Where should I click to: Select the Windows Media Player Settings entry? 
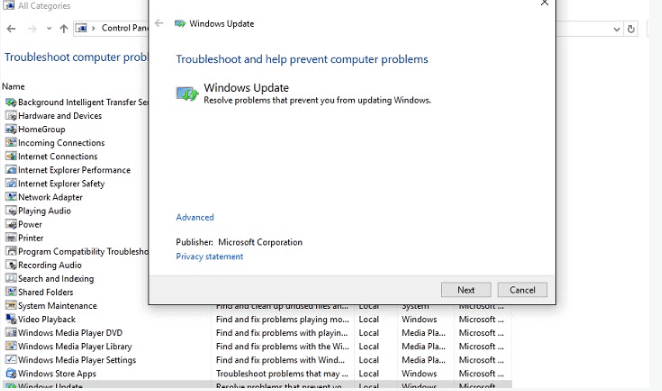pos(77,360)
